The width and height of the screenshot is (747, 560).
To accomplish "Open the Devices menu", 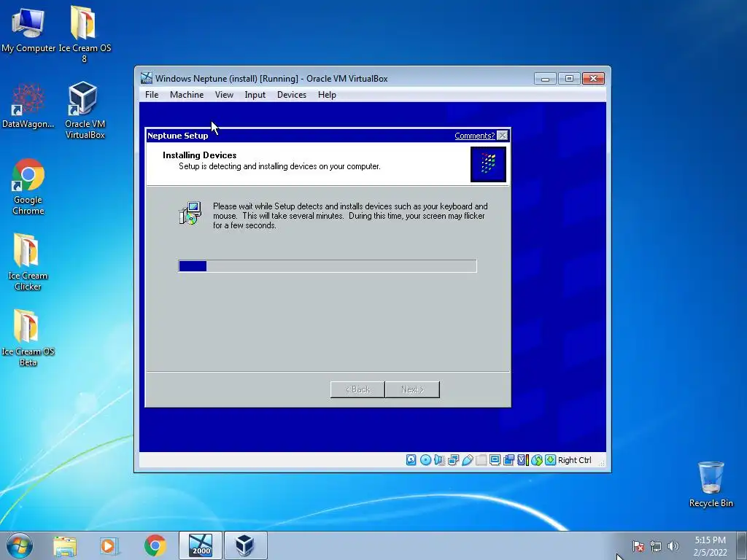I will pyautogui.click(x=292, y=95).
